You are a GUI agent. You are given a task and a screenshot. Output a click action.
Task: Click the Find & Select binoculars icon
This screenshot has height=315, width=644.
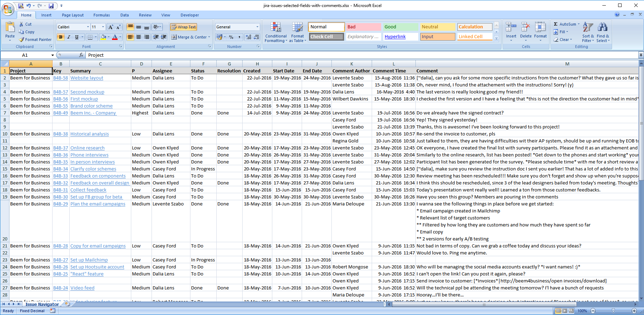[x=602, y=27]
